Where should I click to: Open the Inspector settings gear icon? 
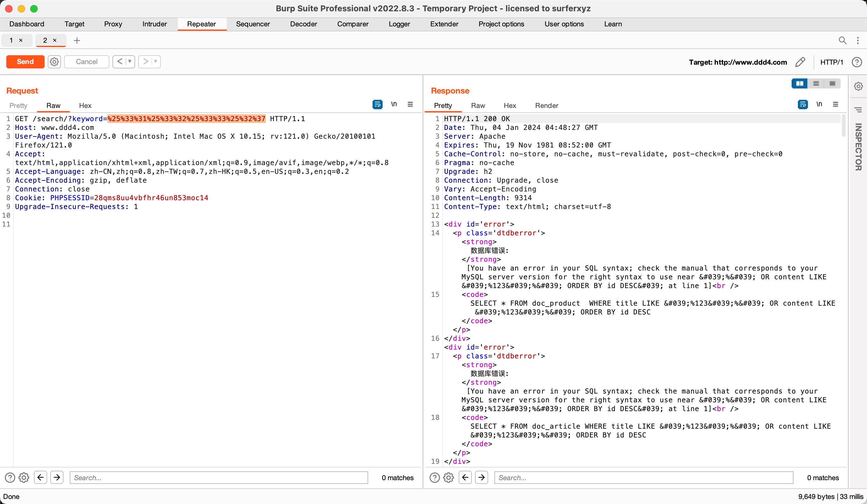click(858, 86)
